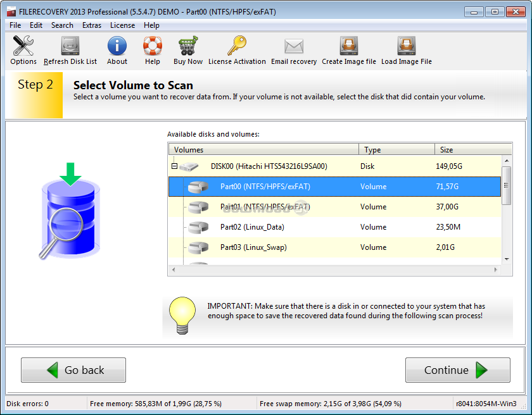Click the Free memory status entry
The image size is (532, 415).
[156, 404]
